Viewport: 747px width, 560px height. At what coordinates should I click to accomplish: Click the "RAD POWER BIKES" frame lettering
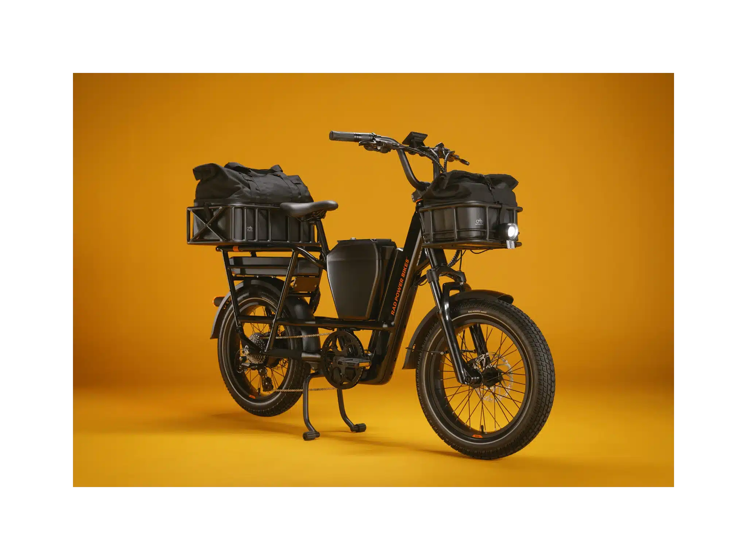399,287
